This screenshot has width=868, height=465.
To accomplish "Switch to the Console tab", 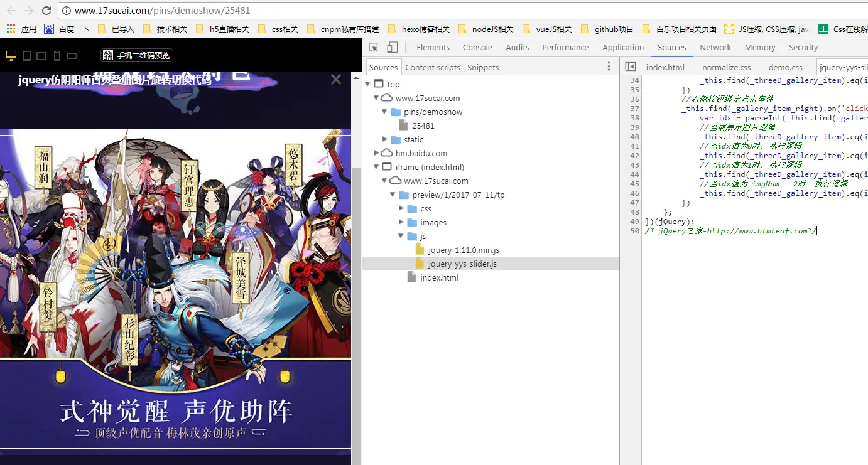I will [477, 47].
